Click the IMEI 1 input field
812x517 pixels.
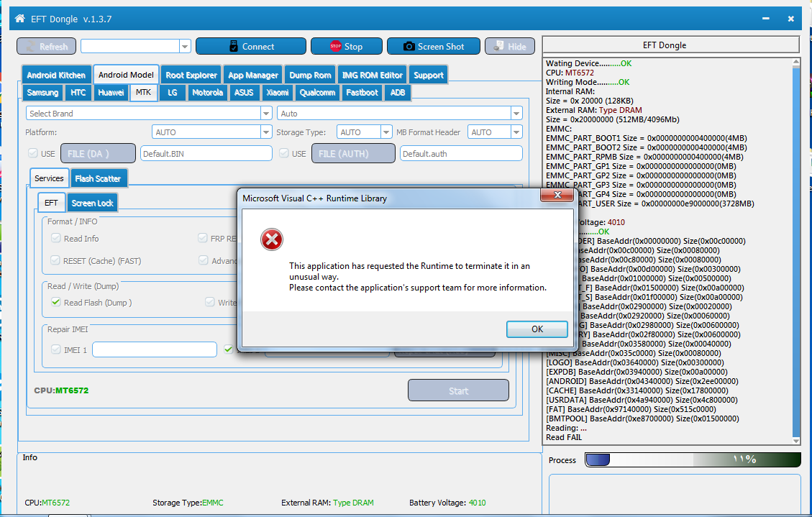point(155,349)
